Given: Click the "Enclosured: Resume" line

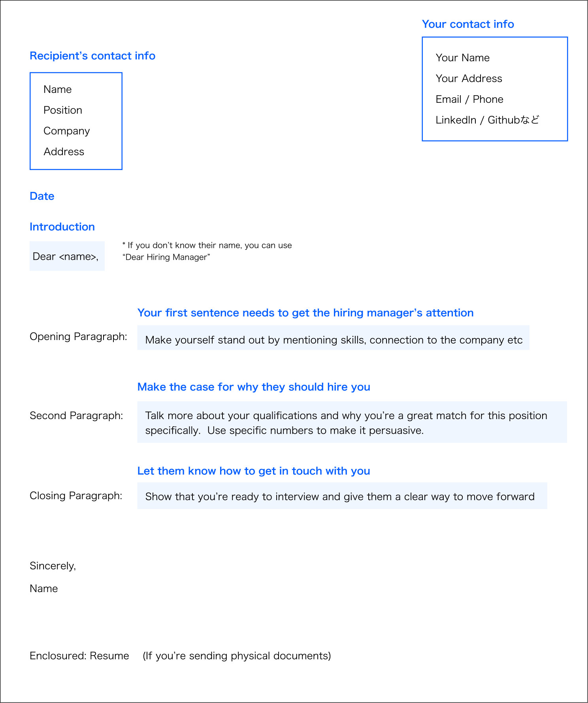Looking at the screenshot, I should click(79, 656).
